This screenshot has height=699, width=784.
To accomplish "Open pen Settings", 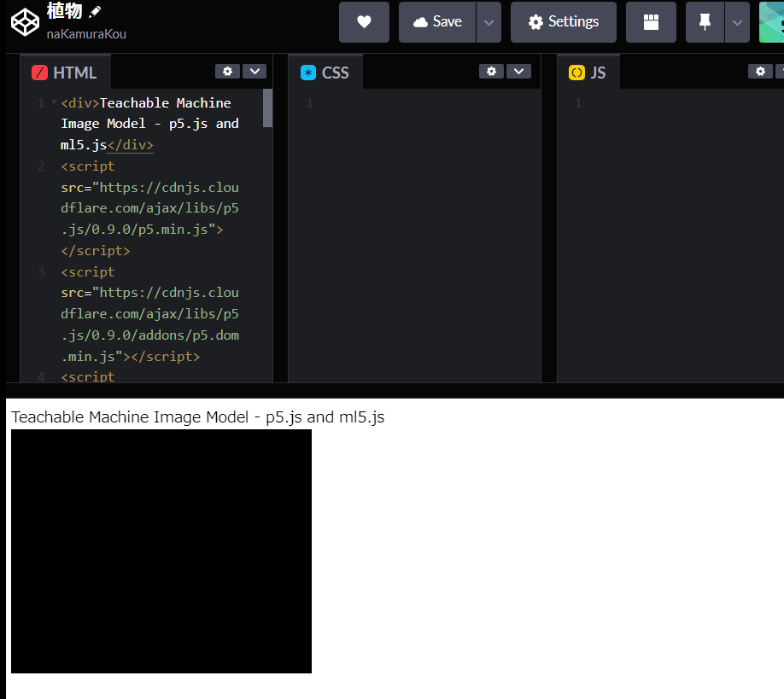I will click(564, 22).
